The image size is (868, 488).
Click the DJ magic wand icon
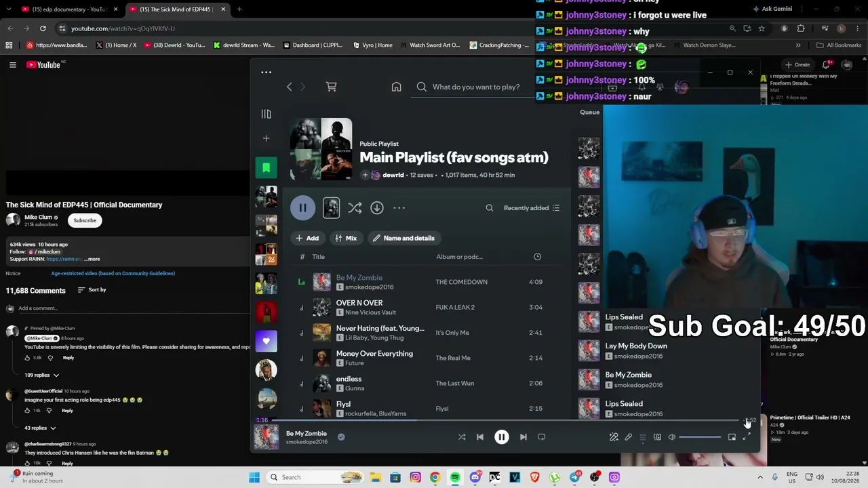tap(614, 437)
